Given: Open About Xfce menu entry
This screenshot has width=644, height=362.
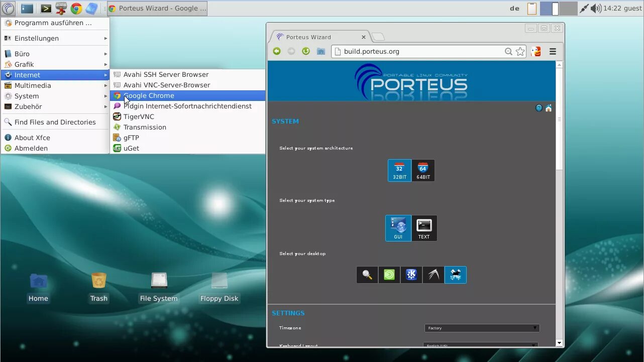Looking at the screenshot, I should coord(55,138).
